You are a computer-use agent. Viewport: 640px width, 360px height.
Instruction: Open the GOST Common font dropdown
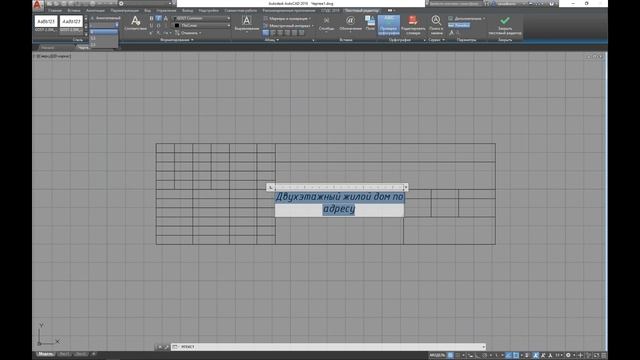click(202, 18)
